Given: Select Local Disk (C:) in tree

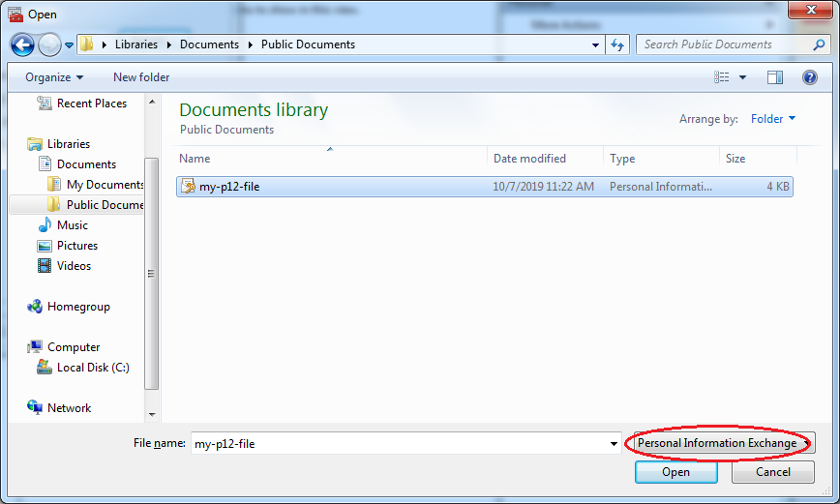Looking at the screenshot, I should point(93,368).
